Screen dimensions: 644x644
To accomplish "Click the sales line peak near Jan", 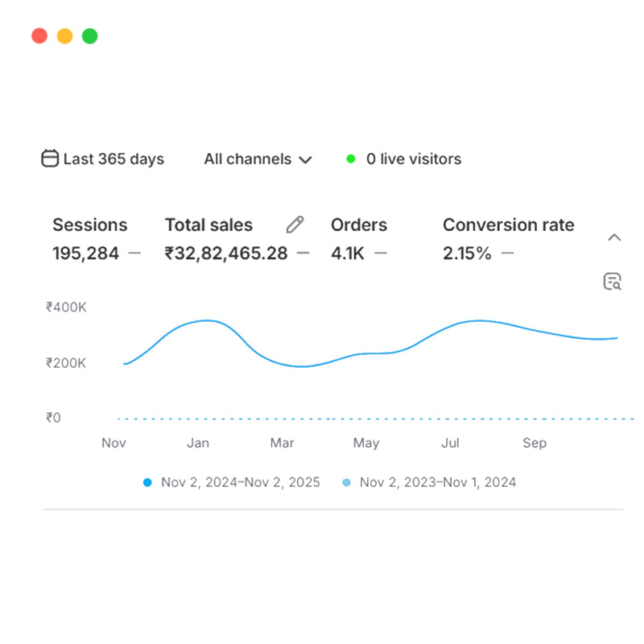I will coord(206,320).
